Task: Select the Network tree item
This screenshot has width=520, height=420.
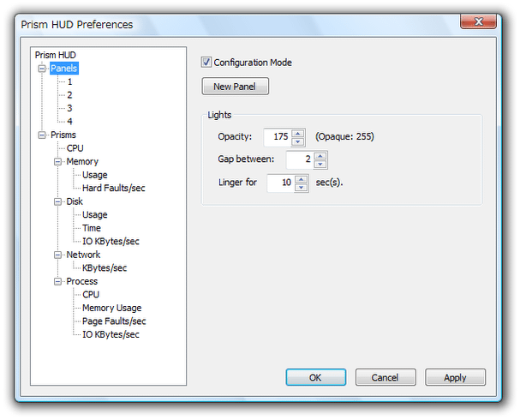Action: point(83,255)
